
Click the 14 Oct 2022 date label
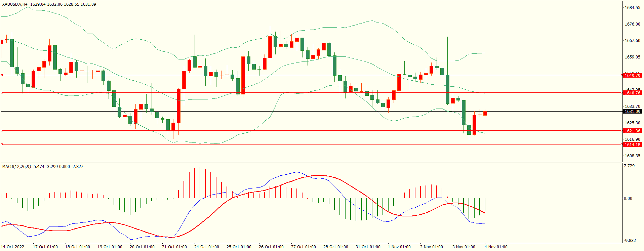pyautogui.click(x=13, y=247)
